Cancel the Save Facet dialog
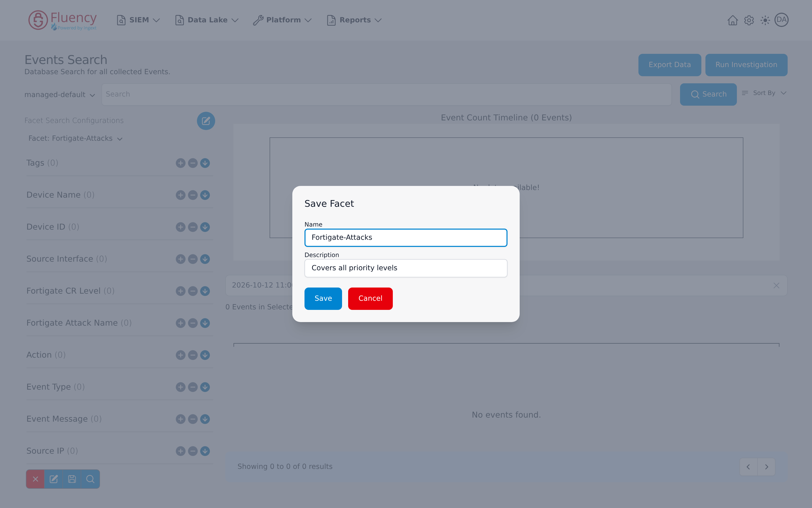Viewport: 812px width, 508px height. coord(370,298)
